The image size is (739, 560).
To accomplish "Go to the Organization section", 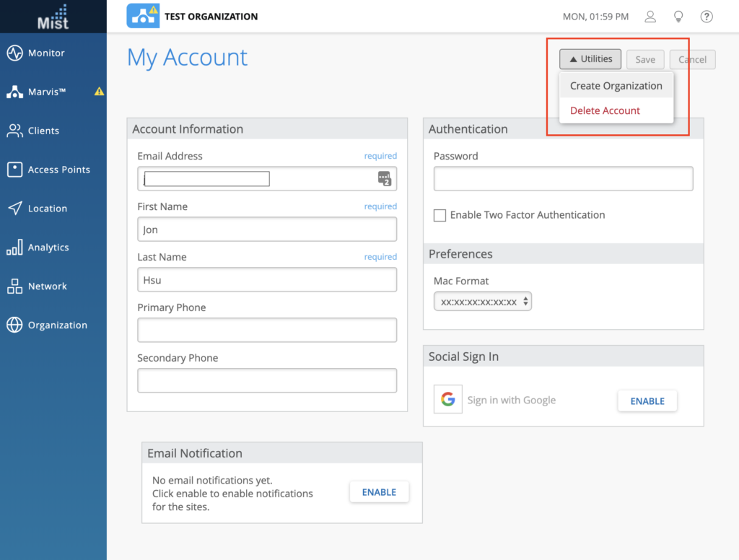I will (x=53, y=325).
